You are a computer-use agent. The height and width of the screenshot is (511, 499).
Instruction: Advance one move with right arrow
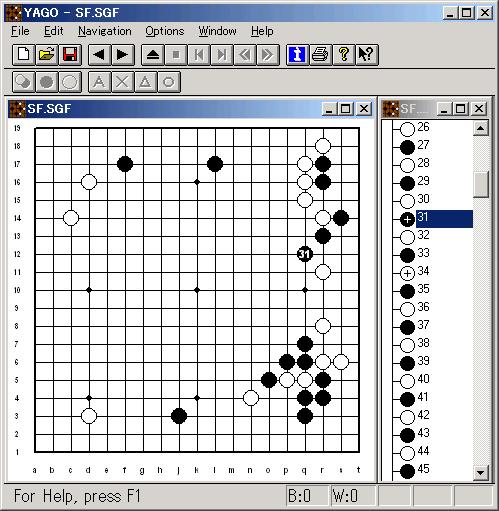tap(123, 55)
